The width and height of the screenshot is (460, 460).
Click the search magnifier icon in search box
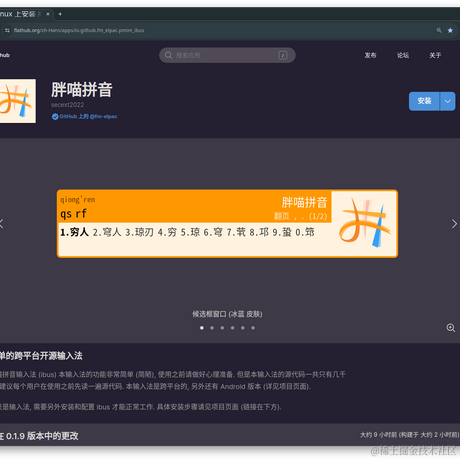click(169, 55)
